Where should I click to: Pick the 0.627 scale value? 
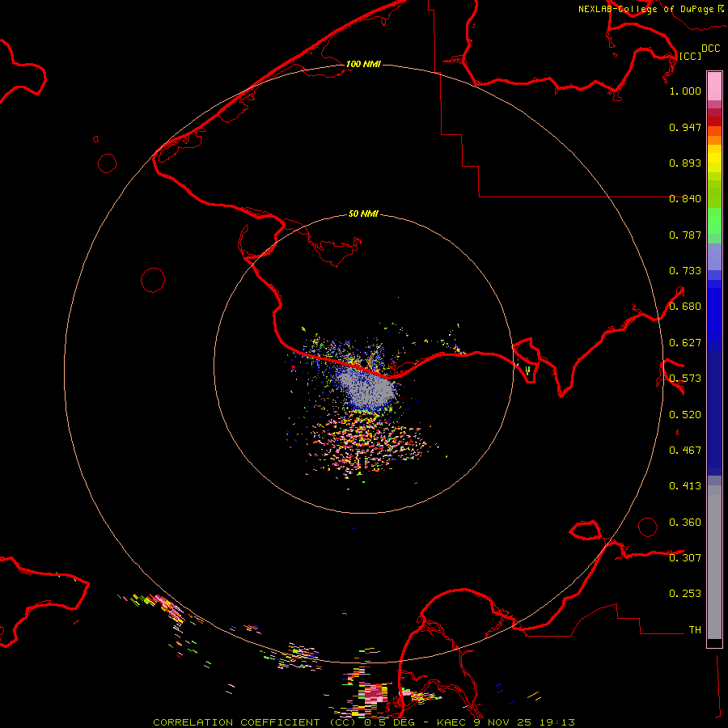[685, 343]
